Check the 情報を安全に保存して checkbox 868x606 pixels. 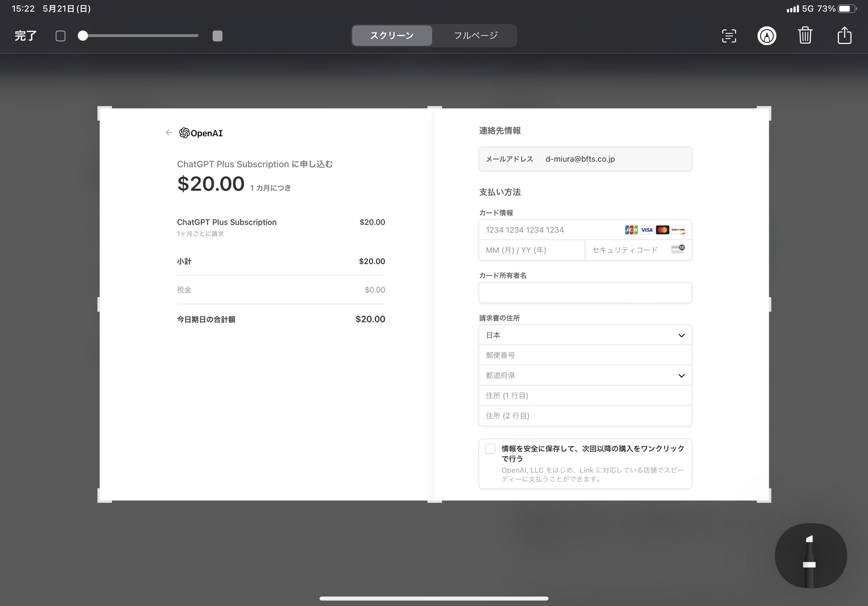point(490,449)
